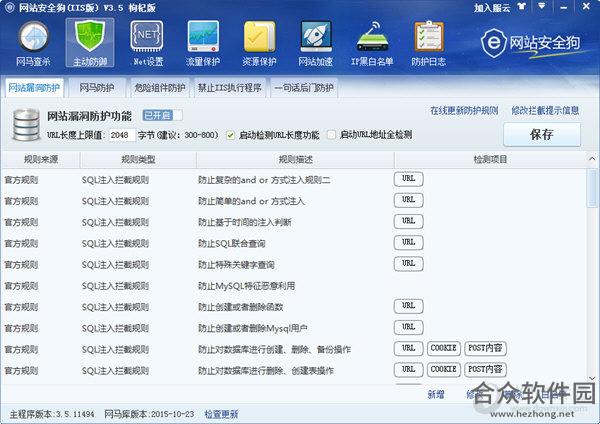Image resolution: width=600 pixels, height=424 pixels.
Task: Click the 检测项目 column header
Action: [x=490, y=159]
